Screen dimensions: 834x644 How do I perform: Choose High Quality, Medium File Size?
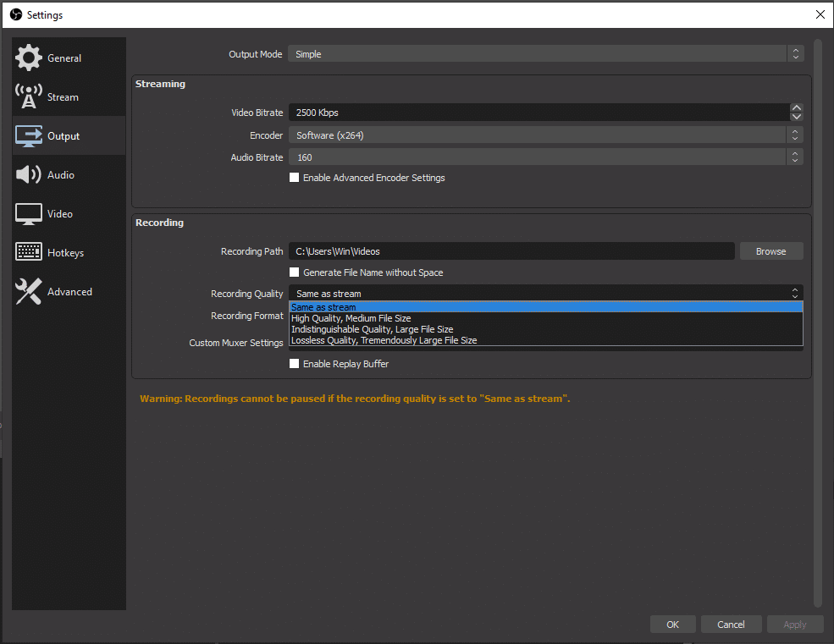[x=546, y=318]
